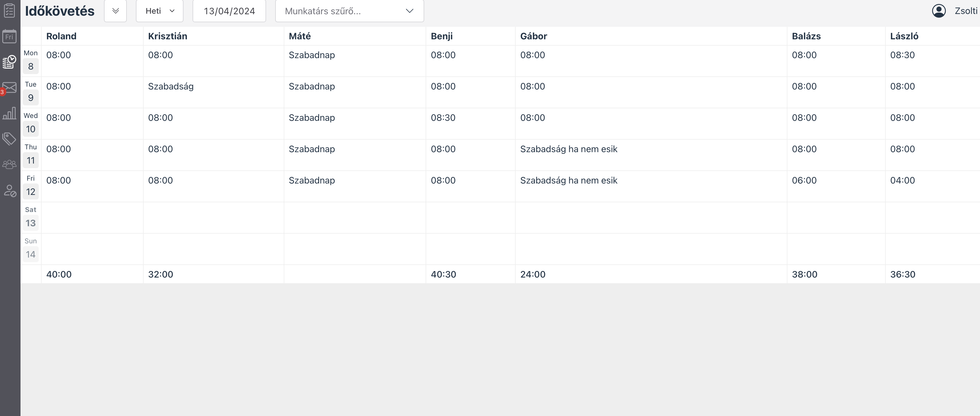Click László's Friday 04:00 entry

903,180
